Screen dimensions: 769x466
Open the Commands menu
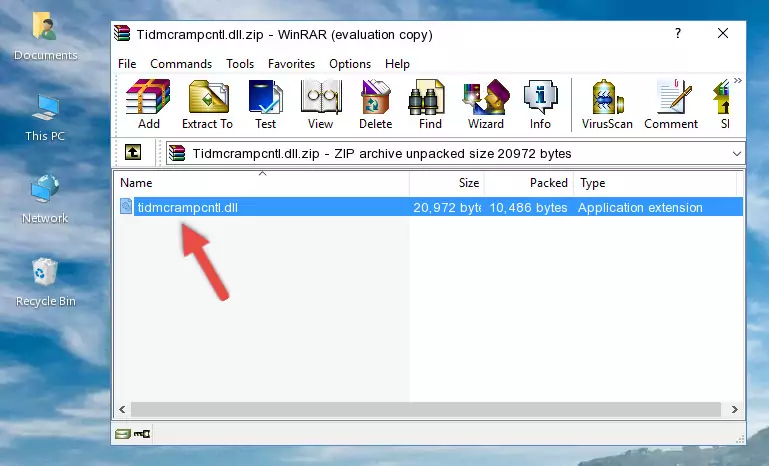[181, 64]
